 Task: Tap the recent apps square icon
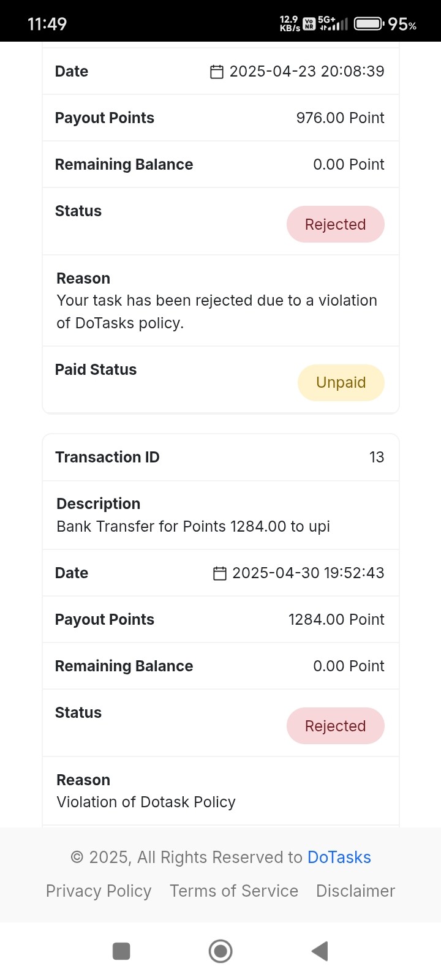click(121, 951)
